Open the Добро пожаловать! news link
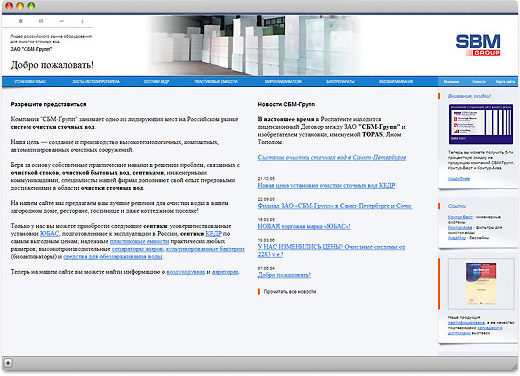 click(x=284, y=275)
